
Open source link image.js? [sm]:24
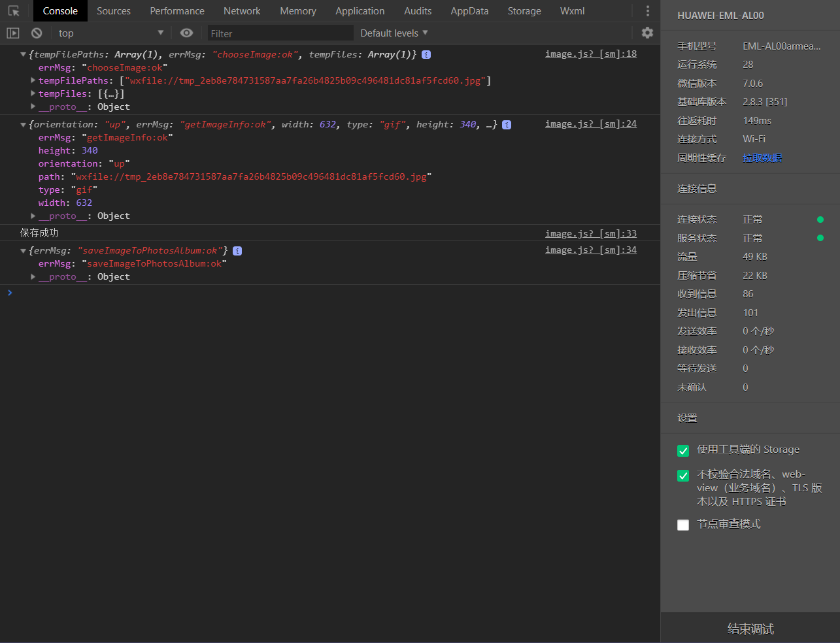pos(591,124)
